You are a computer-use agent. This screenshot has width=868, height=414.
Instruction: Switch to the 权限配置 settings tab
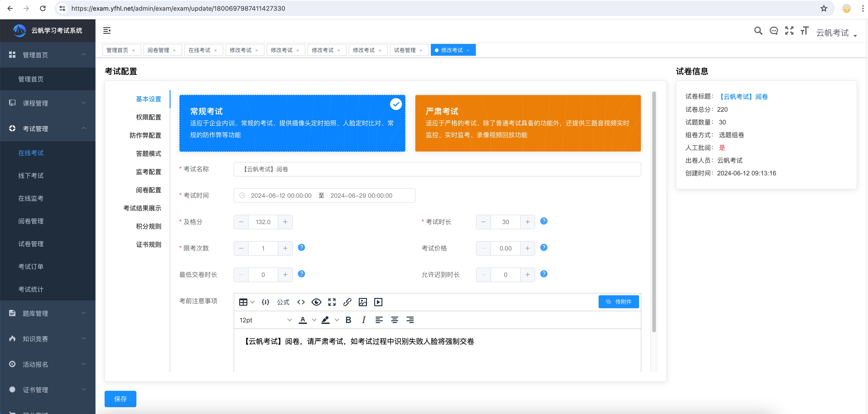[x=149, y=117]
